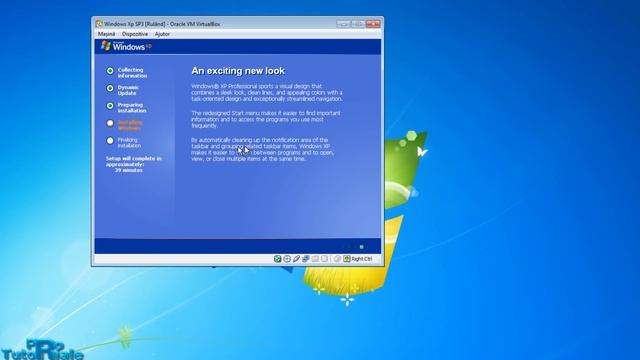Screen dimensions: 640x360
Task: Click the green host key arrow icon
Action: click(347, 259)
